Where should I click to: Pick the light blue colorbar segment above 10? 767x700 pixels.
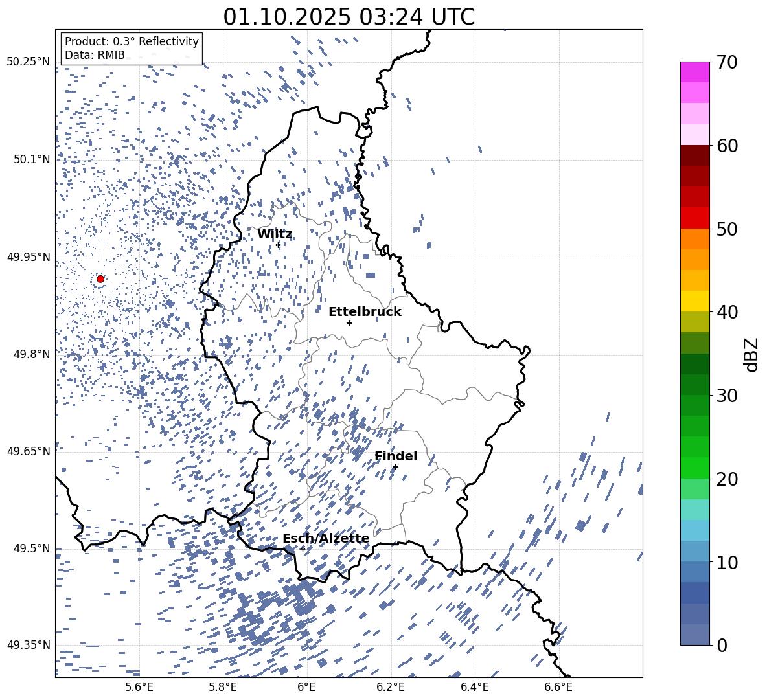(x=694, y=551)
